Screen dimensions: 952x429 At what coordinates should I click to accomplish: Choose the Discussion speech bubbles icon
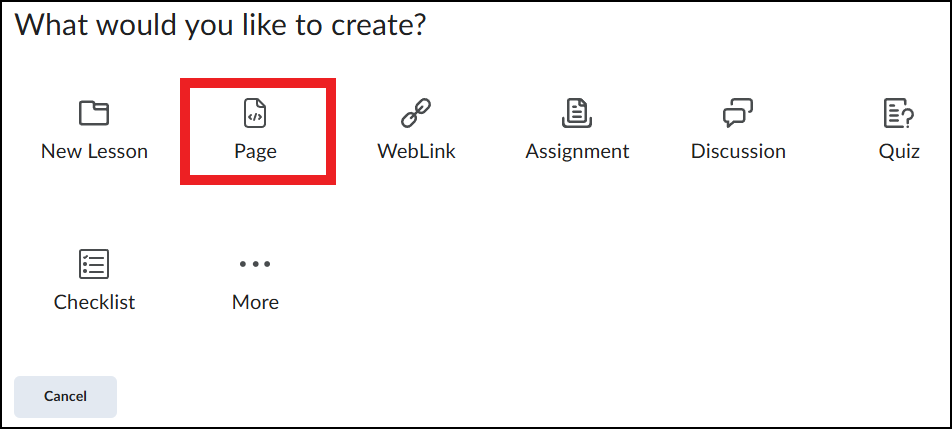[x=738, y=113]
